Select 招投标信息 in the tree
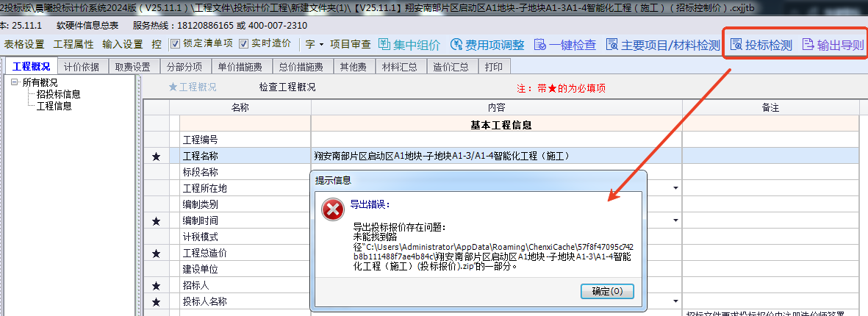The height and width of the screenshot is (316, 868). pos(58,94)
